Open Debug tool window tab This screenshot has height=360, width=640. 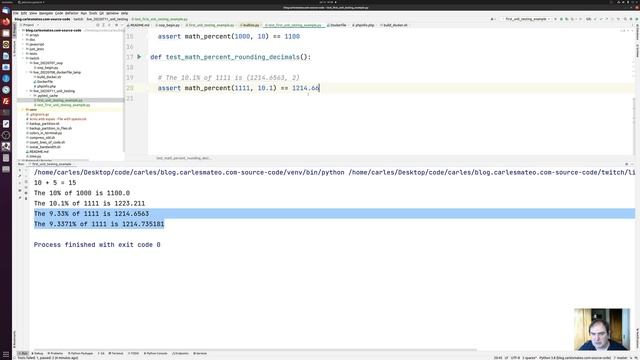[38, 353]
